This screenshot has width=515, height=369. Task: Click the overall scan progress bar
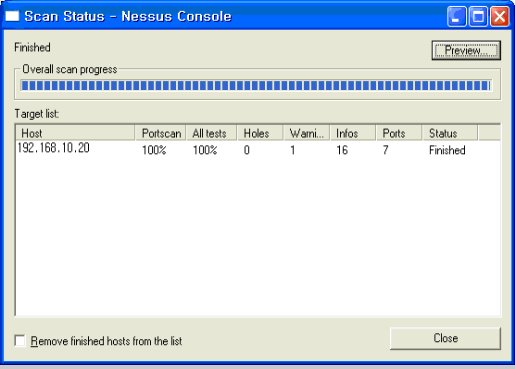point(256,85)
